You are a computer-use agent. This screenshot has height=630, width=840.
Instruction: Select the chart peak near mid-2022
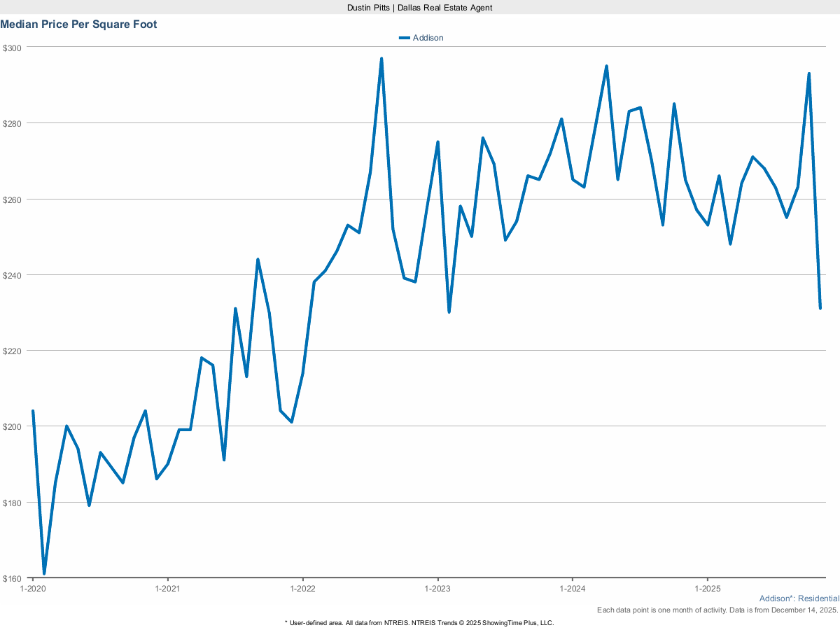pyautogui.click(x=381, y=58)
